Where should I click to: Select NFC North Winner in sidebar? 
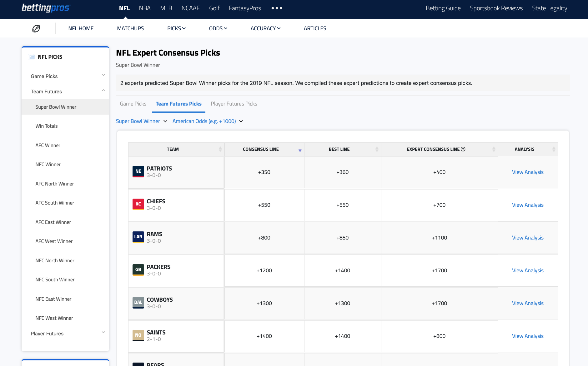coord(55,260)
